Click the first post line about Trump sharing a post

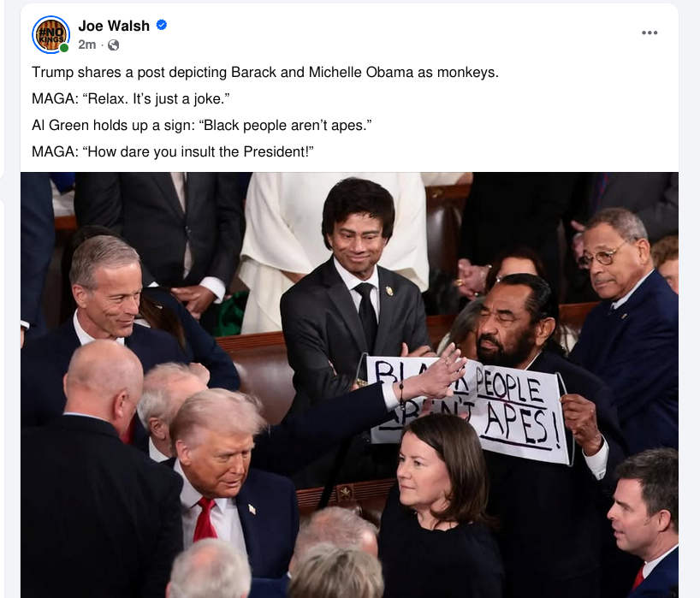265,73
